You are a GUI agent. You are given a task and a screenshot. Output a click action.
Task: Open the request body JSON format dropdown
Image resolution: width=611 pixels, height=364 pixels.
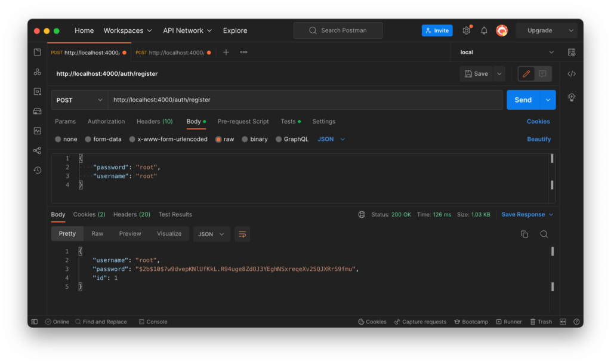[x=331, y=139]
